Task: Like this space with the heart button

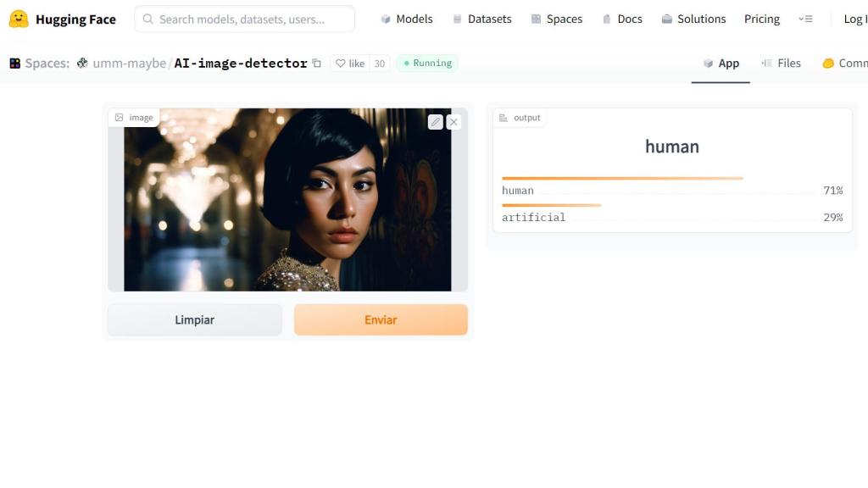Action: pyautogui.click(x=350, y=63)
